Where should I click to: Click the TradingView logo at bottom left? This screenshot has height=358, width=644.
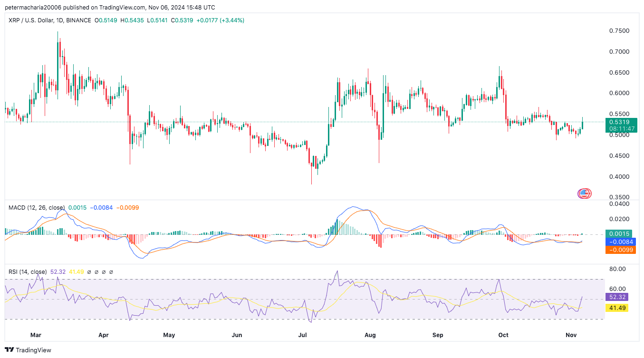tap(28, 350)
